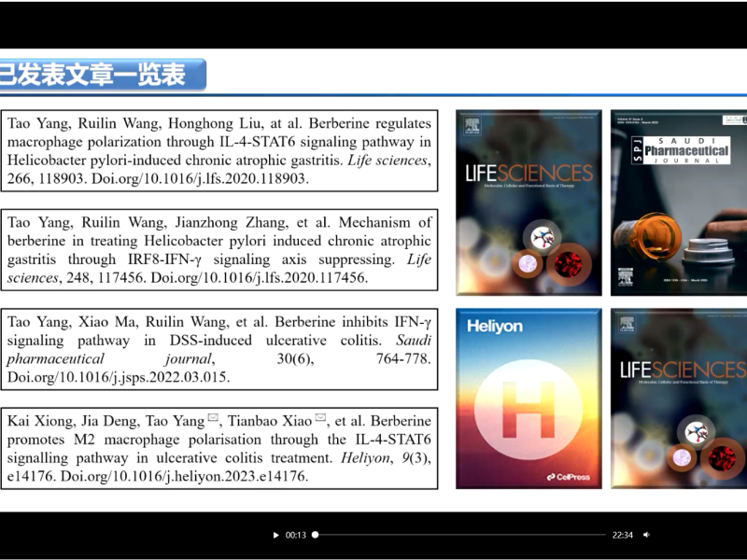Select the bottom-right Life Sciences journal cover
The height and width of the screenshot is (560, 747).
point(679,399)
